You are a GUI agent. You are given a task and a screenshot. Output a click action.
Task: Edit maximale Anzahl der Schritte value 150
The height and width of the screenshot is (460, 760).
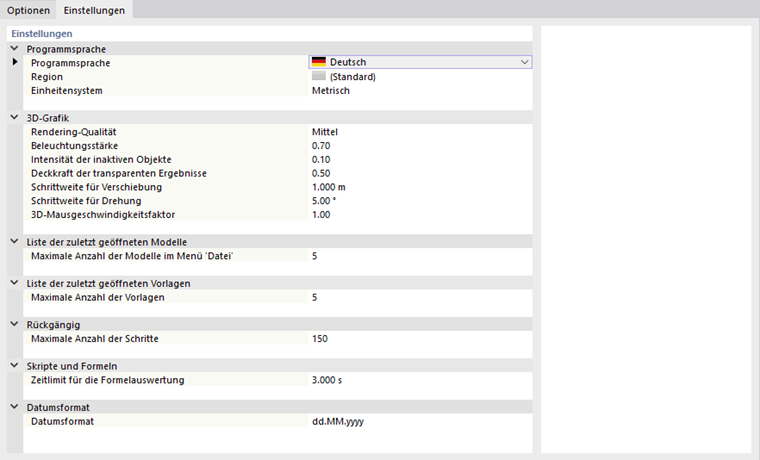click(x=320, y=339)
